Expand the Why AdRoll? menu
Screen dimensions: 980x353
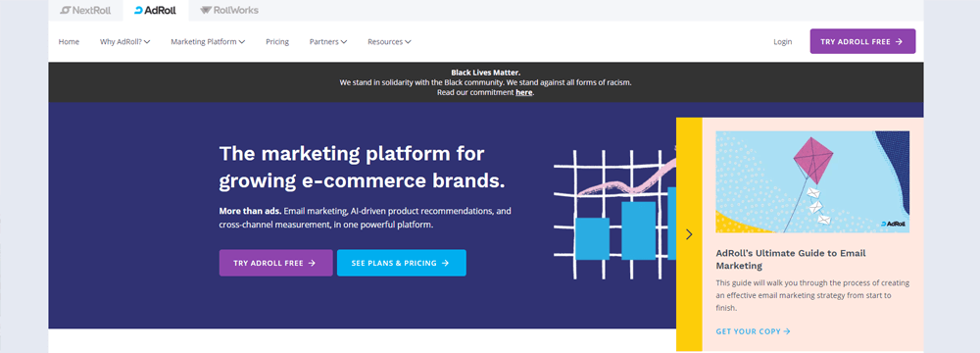125,42
